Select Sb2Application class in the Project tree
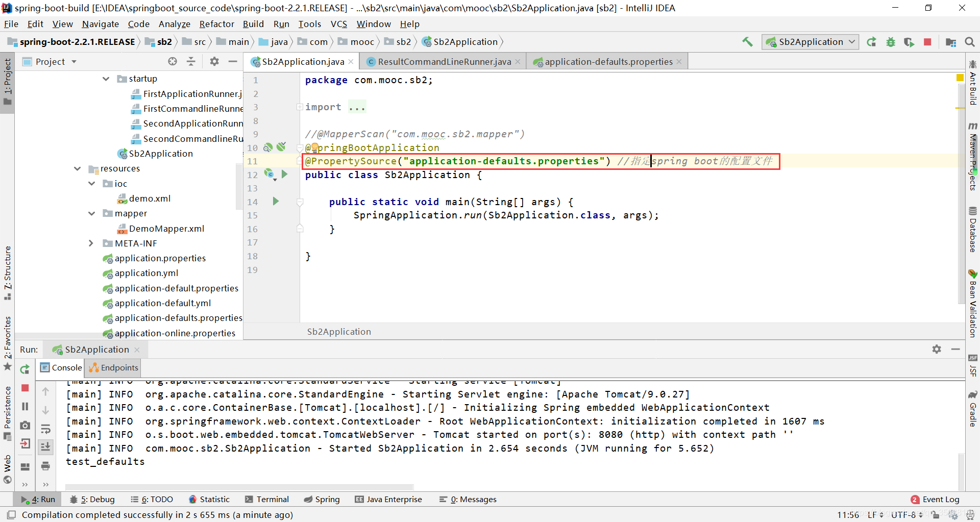Screen dimensions: 980x522 pyautogui.click(x=155, y=154)
